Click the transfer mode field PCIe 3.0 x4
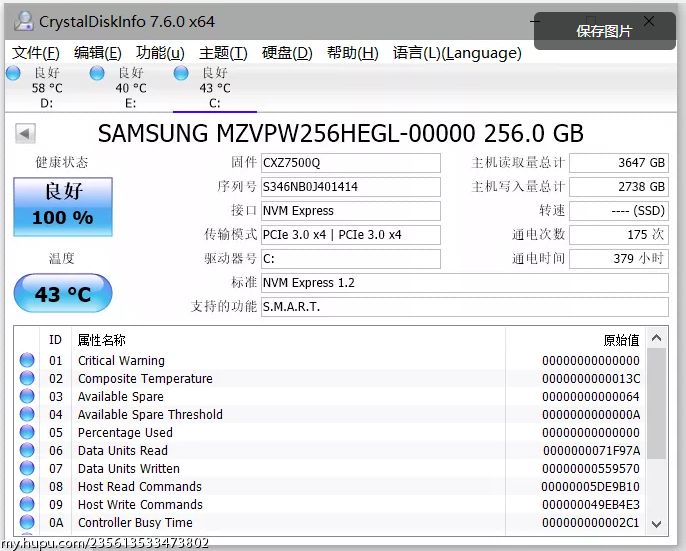 pos(351,235)
